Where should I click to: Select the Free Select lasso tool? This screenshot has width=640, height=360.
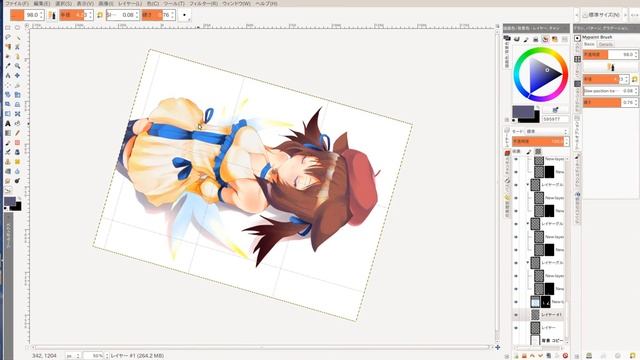tap(8, 37)
